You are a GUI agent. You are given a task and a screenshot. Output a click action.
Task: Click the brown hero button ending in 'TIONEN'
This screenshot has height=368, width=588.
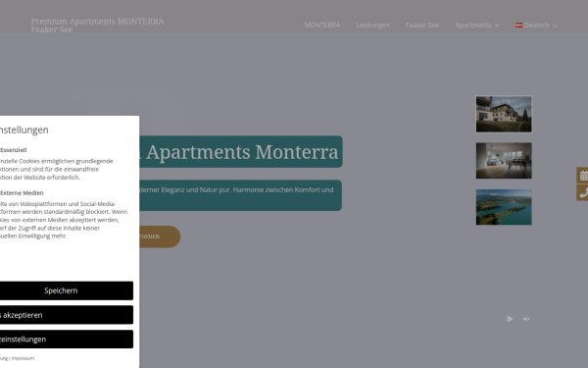pyautogui.click(x=159, y=237)
